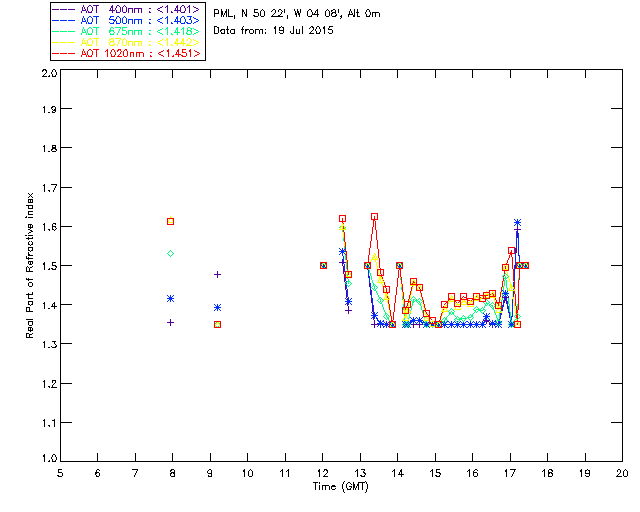Screen dimensions: 640x512
Task: Click the red square at 1.5 on 14 GMT
Action: (x=399, y=265)
